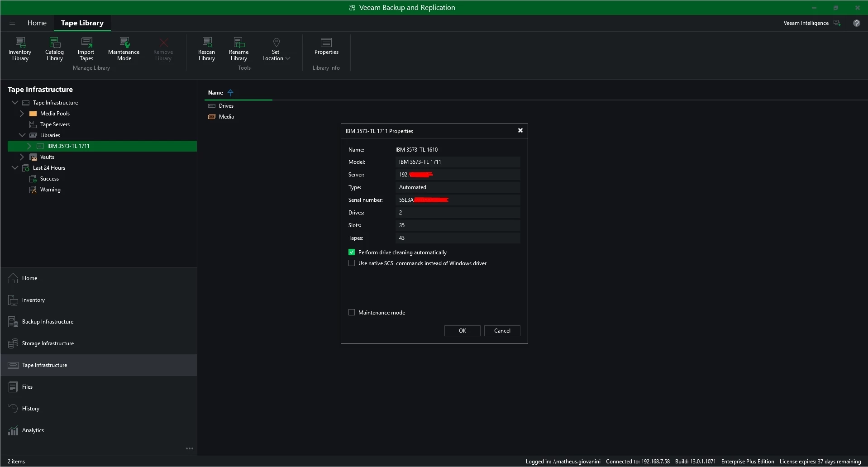Open the hamburger main menu

coord(12,23)
